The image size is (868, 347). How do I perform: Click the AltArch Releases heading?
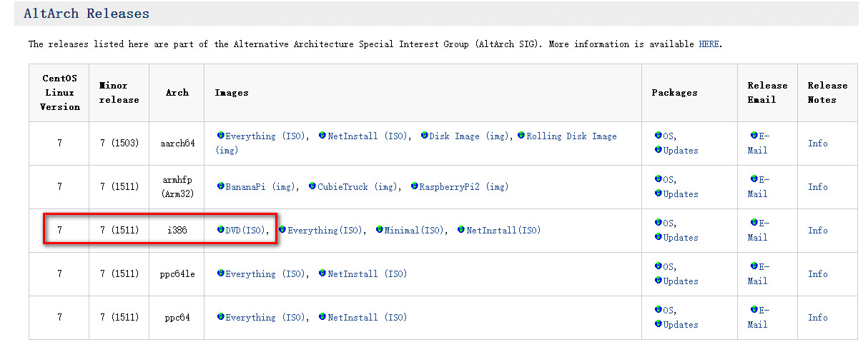click(87, 14)
